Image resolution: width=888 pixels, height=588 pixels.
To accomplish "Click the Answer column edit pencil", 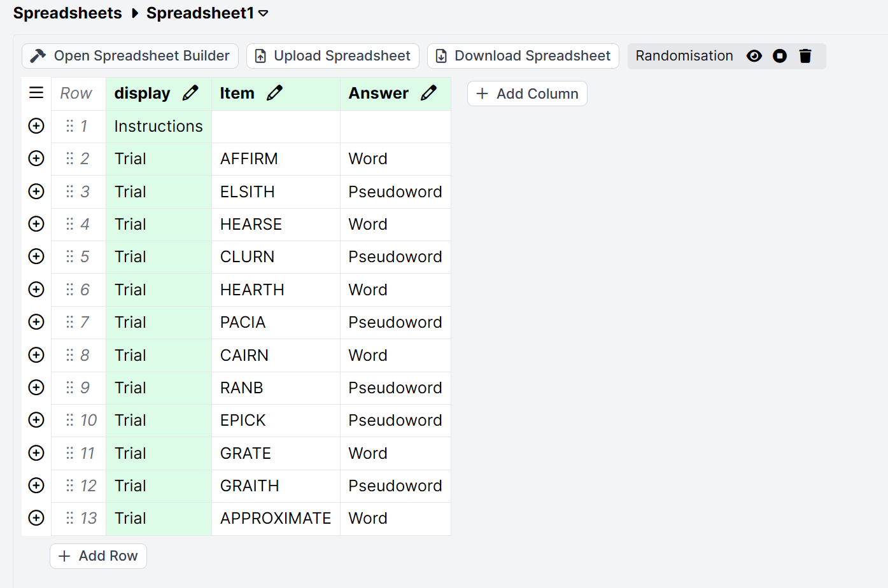I will (x=429, y=93).
